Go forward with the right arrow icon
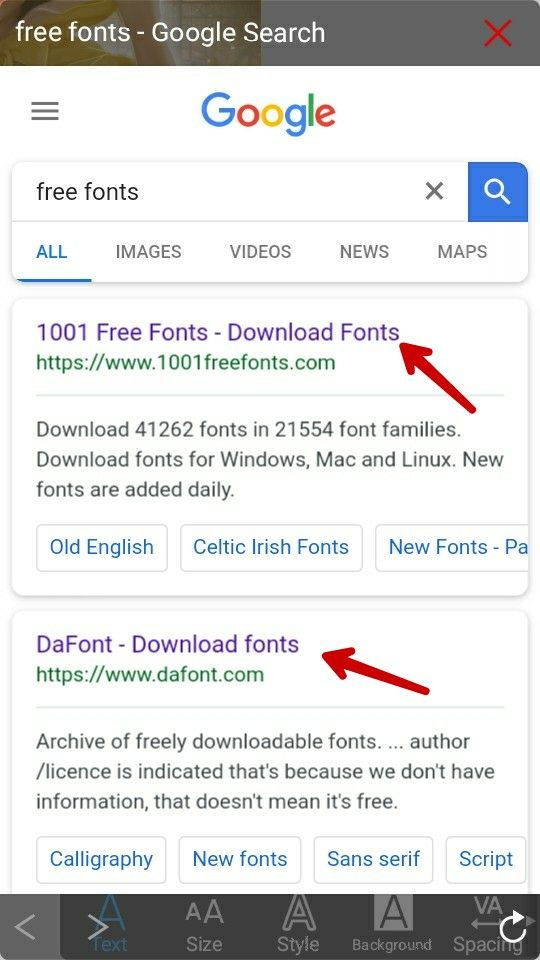 (98, 928)
